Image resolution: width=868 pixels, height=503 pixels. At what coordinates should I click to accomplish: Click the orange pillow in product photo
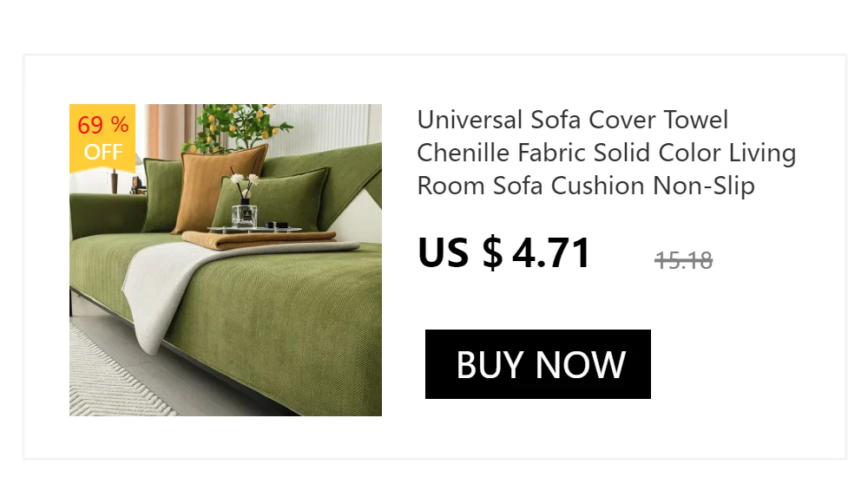(x=219, y=186)
